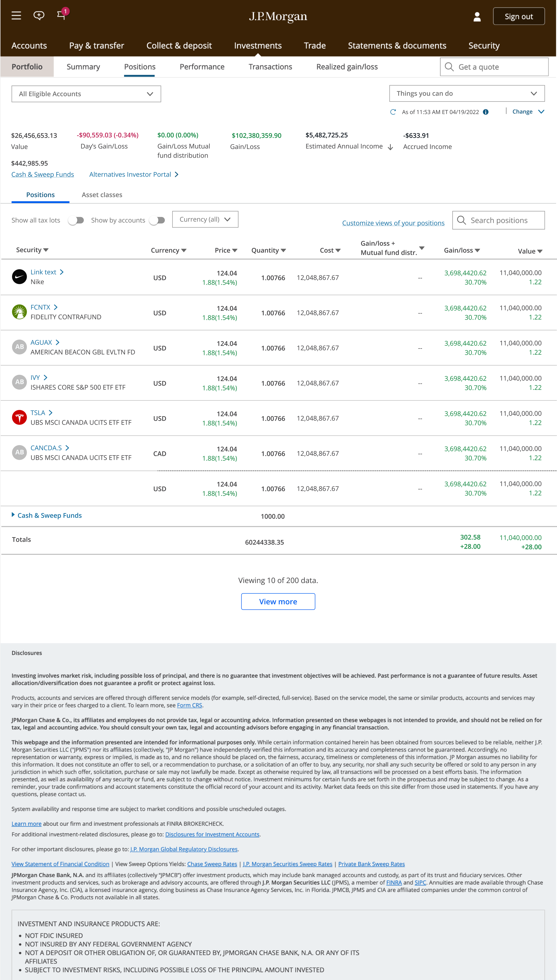Viewport: 557px width, 980px height.
Task: Open the hamburger navigation menu
Action: click(16, 16)
